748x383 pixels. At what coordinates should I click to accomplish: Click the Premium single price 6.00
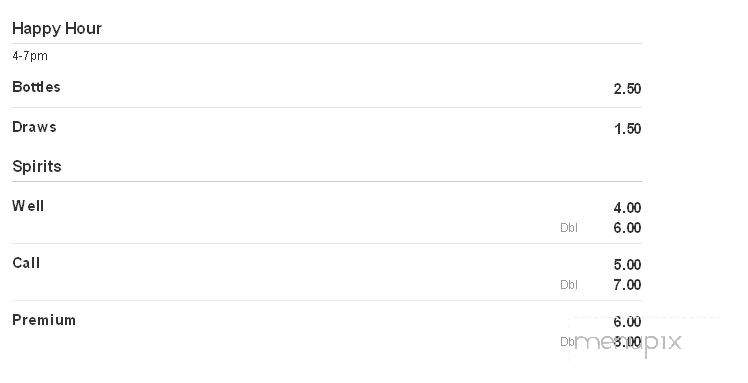pyautogui.click(x=627, y=322)
